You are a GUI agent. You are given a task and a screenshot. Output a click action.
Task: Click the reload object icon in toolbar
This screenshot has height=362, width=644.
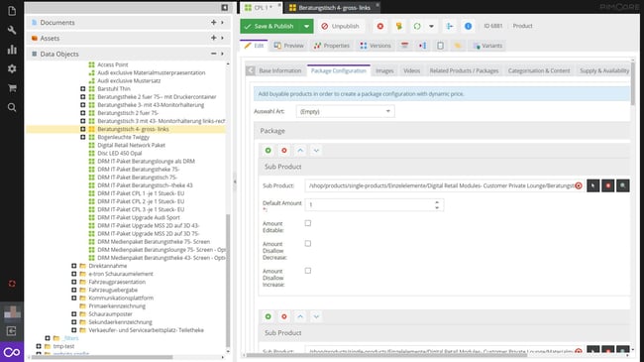417,26
